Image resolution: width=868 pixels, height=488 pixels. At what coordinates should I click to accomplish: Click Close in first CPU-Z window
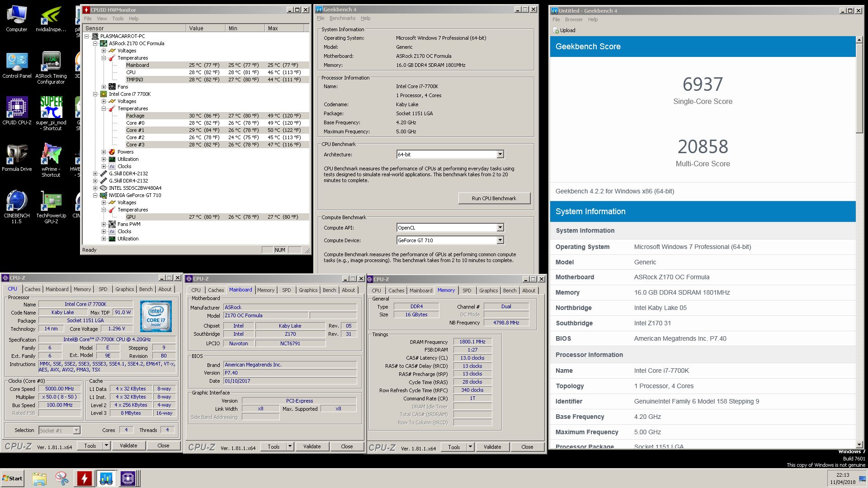(x=163, y=446)
